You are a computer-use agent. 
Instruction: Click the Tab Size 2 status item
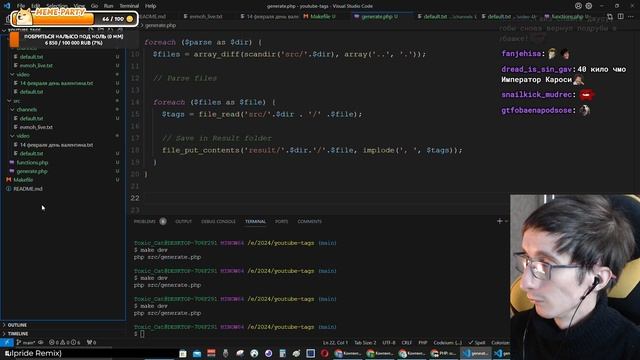[365, 342]
